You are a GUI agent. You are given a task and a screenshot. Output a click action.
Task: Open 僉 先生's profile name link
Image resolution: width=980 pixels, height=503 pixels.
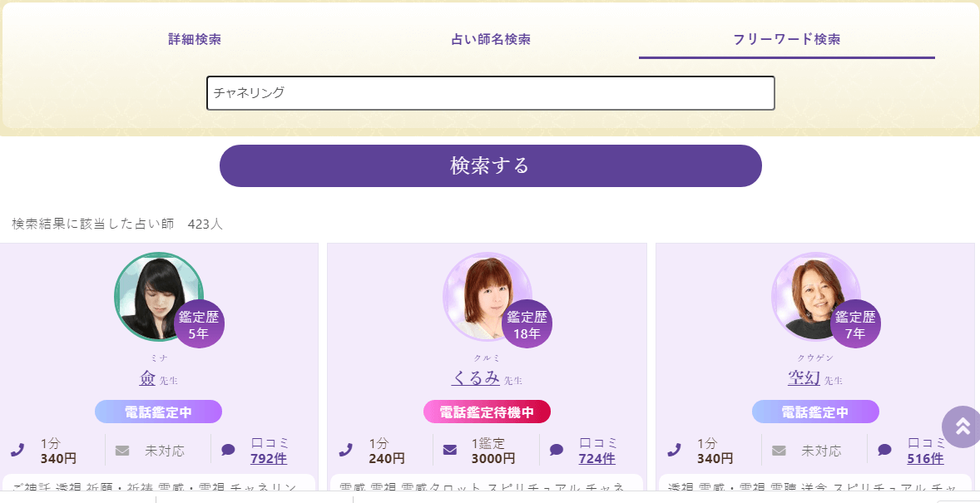pyautogui.click(x=147, y=378)
